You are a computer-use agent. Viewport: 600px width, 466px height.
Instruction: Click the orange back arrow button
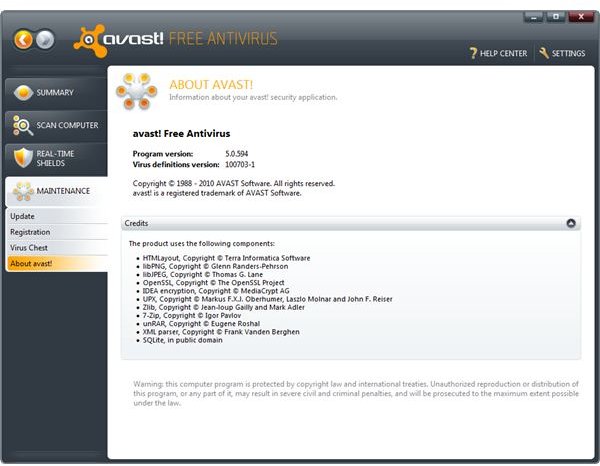pyautogui.click(x=23, y=39)
